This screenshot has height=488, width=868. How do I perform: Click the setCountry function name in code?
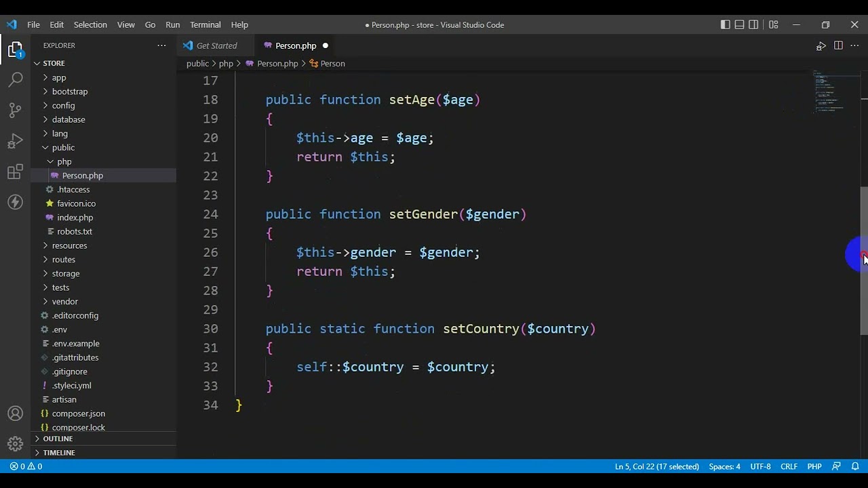tap(481, 329)
